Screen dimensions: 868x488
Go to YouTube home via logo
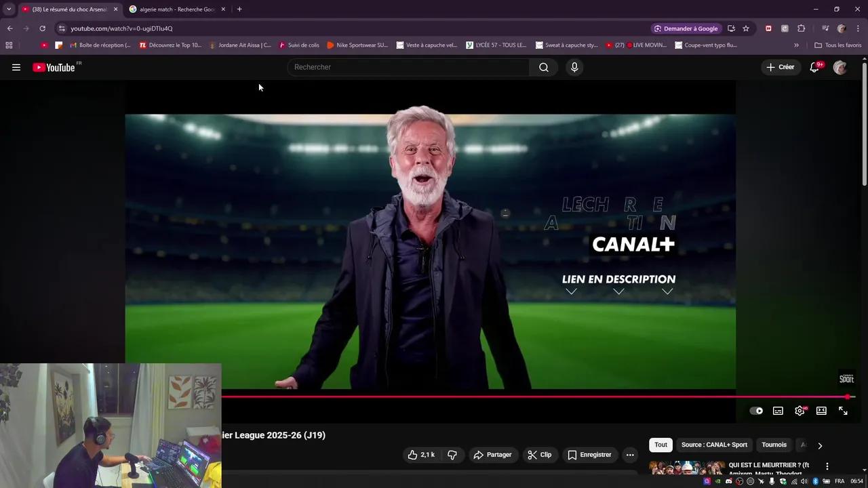click(54, 67)
